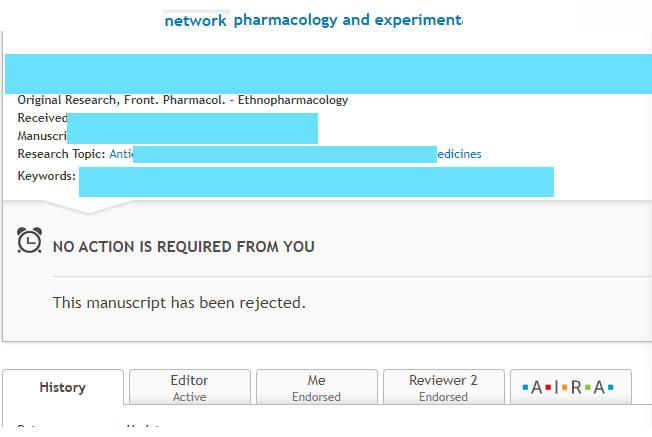Click the "This manuscript has been rejected" message
652x437 pixels.
(x=179, y=302)
